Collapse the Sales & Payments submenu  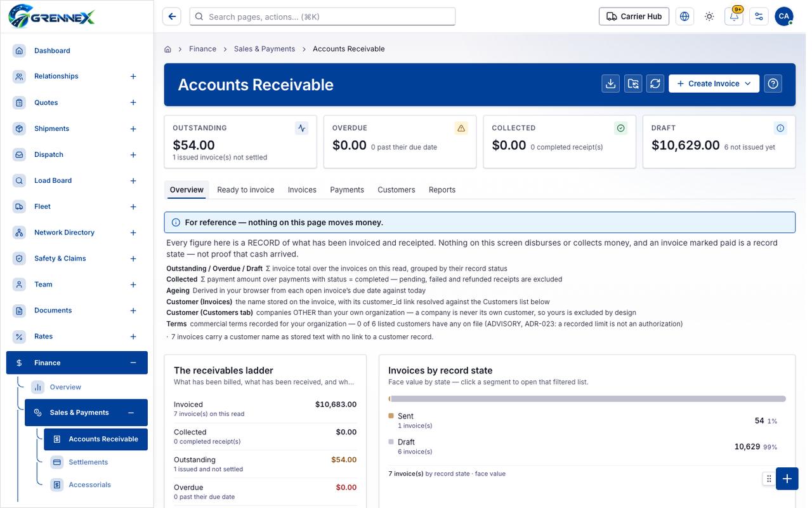coord(131,413)
